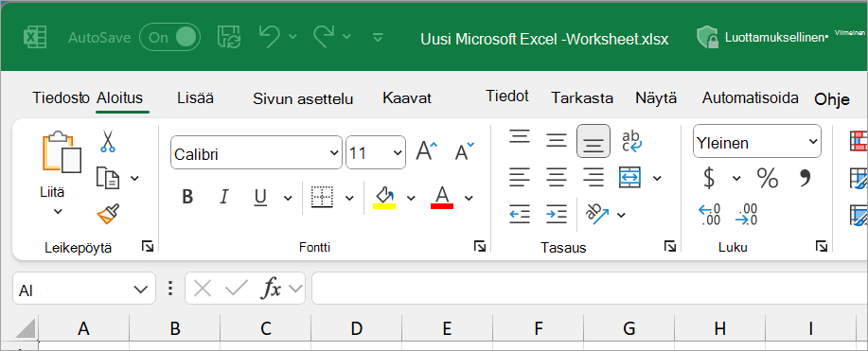This screenshot has height=351, width=868.
Task: Open the Ohje tab
Action: pos(831,99)
